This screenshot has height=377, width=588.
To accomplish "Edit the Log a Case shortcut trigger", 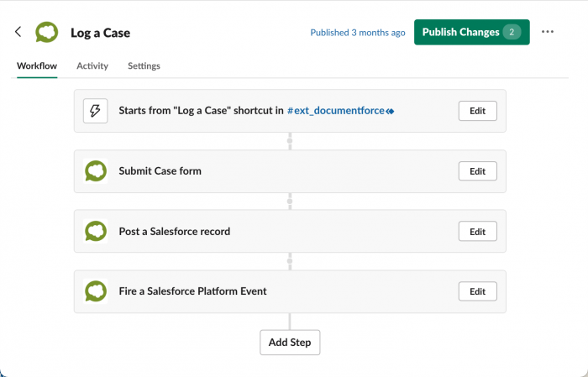I will click(477, 111).
